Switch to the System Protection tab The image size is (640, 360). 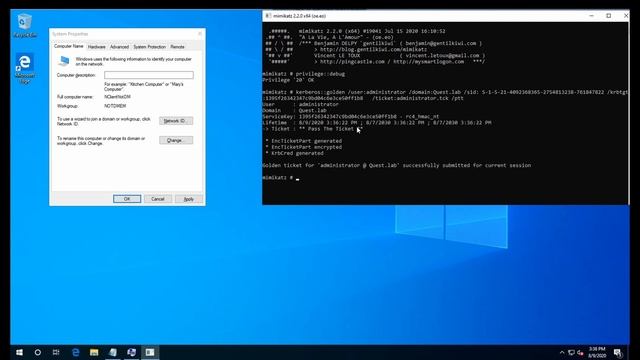pos(149,47)
